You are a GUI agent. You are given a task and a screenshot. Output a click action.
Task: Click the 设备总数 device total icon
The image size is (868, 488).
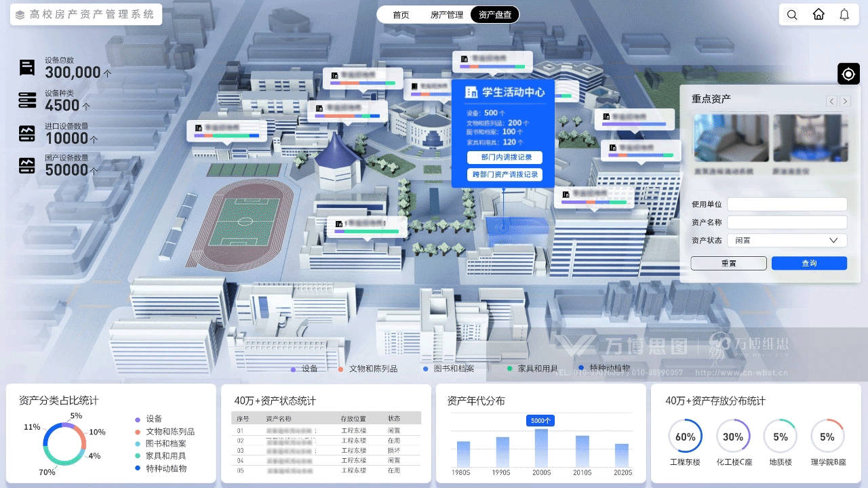pos(27,68)
